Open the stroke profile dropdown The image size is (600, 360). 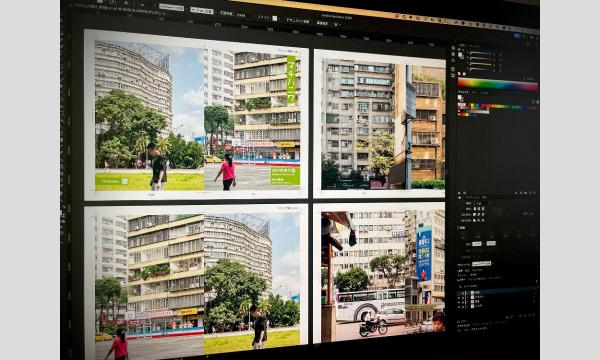coord(481,264)
